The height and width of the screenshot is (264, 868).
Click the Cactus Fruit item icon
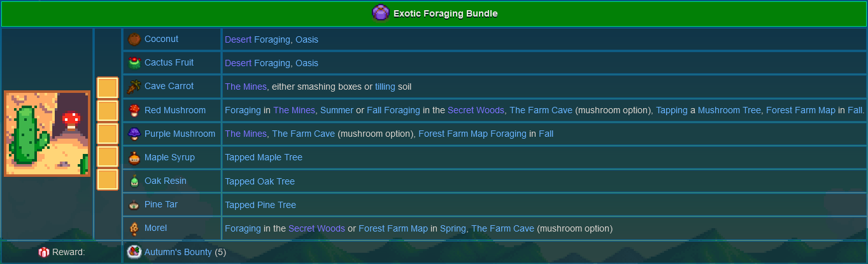click(x=134, y=63)
